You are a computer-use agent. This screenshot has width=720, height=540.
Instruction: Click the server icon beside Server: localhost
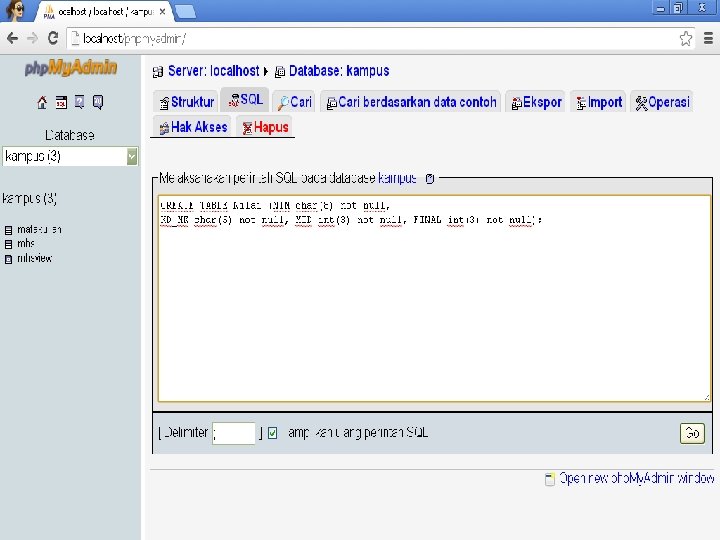click(158, 72)
